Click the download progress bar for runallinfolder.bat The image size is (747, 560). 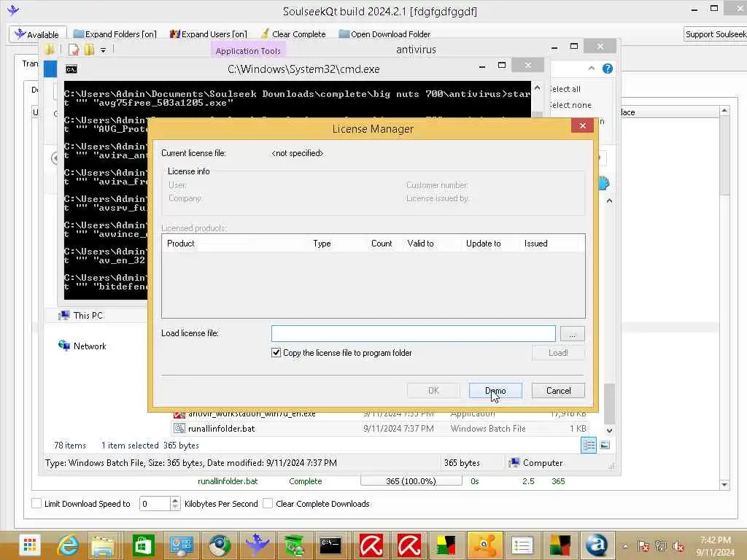coord(411,481)
